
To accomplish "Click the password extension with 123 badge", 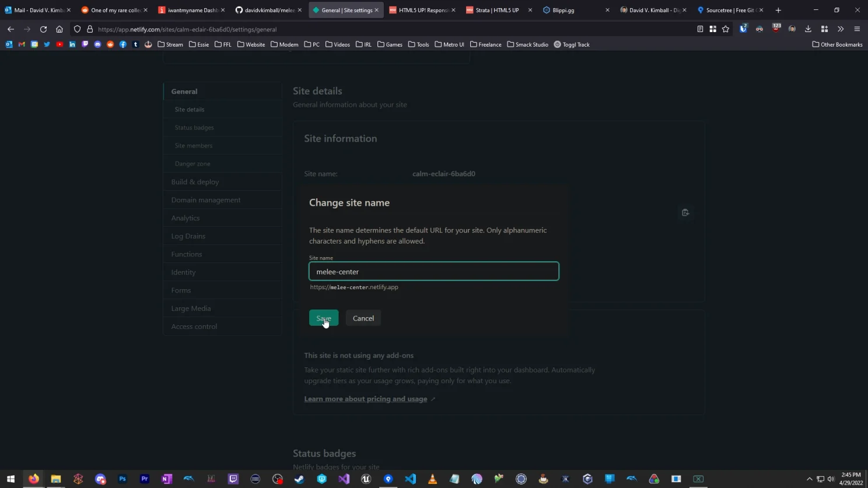I will pyautogui.click(x=776, y=29).
